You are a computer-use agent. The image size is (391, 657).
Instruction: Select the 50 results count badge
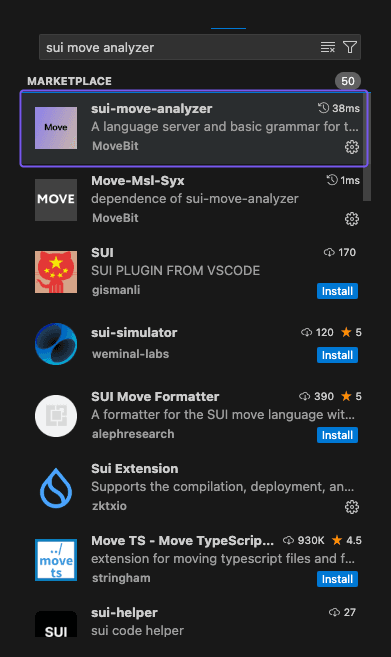[x=348, y=81]
